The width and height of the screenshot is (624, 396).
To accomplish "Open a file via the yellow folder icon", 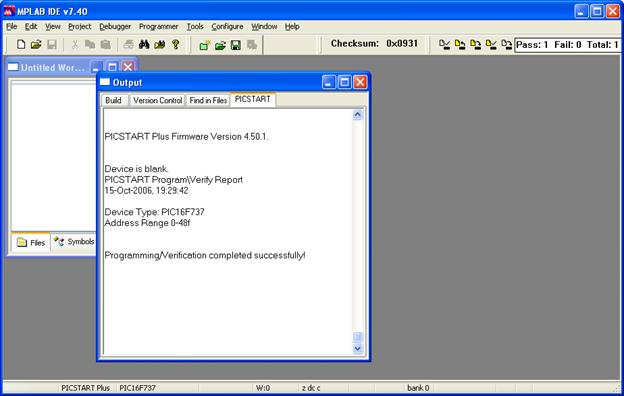I will 36,45.
